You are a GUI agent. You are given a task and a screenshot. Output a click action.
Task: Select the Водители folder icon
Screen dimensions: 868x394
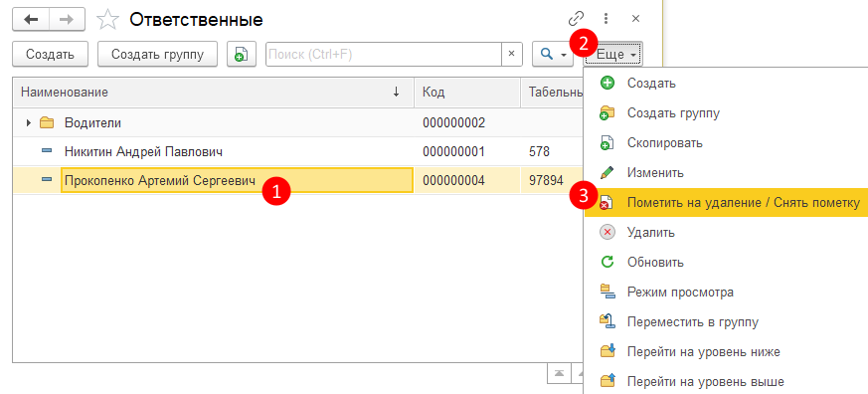click(47, 122)
